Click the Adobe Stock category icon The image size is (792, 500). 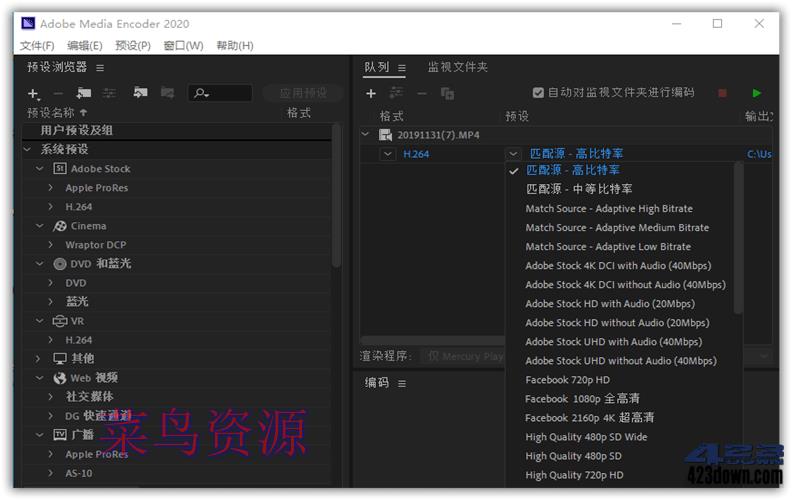click(x=60, y=169)
